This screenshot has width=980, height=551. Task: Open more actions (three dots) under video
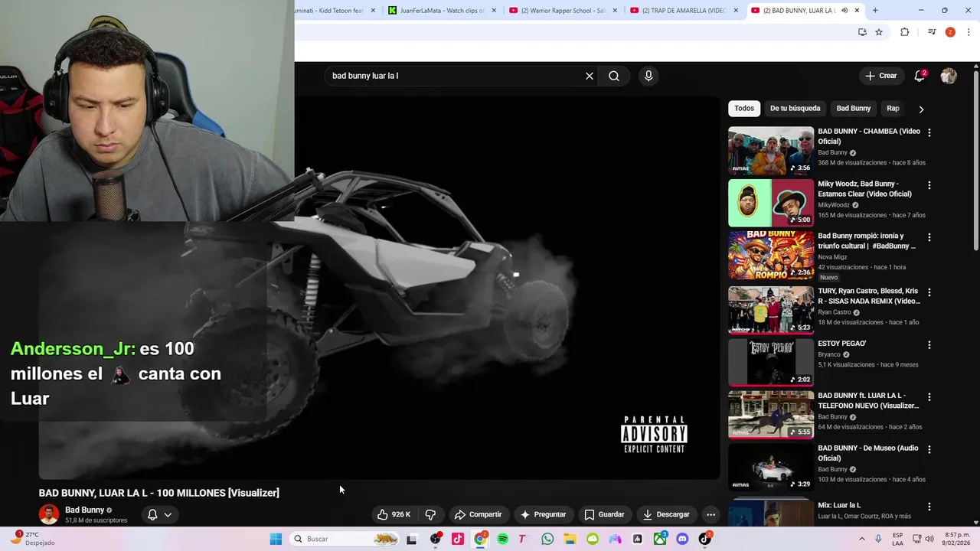tap(710, 514)
